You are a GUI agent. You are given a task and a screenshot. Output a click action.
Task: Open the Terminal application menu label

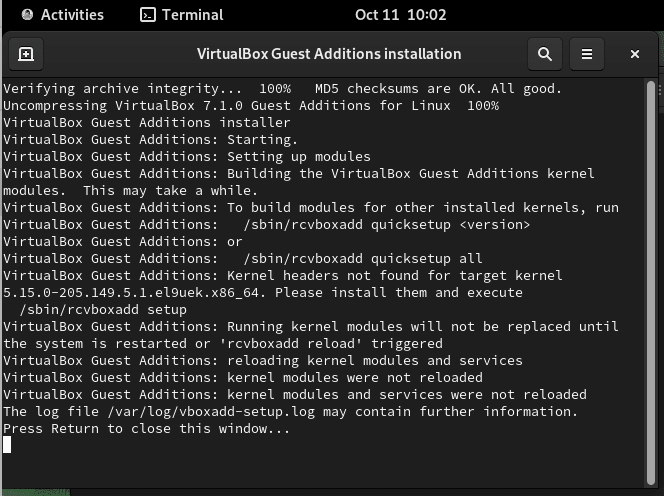coord(193,15)
